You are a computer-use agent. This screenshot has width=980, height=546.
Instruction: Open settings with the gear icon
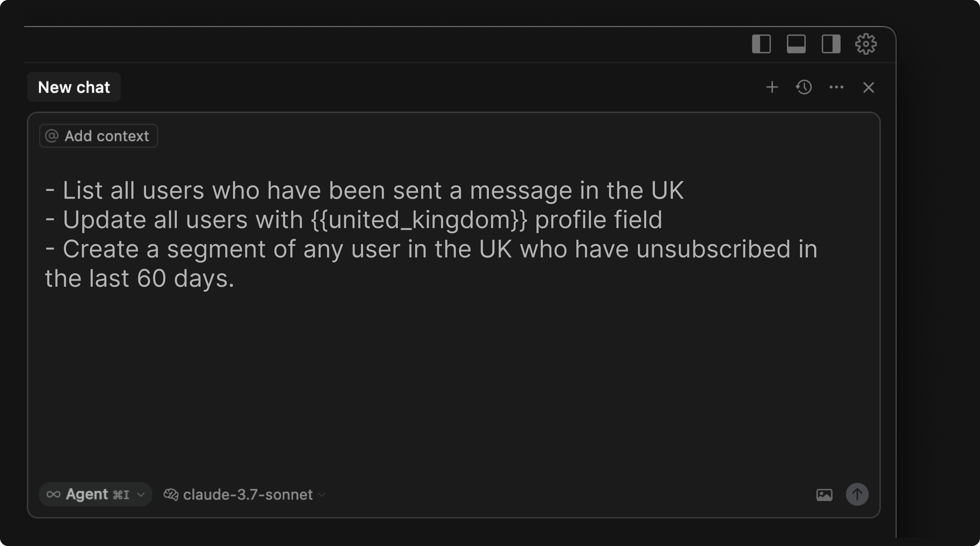point(866,44)
